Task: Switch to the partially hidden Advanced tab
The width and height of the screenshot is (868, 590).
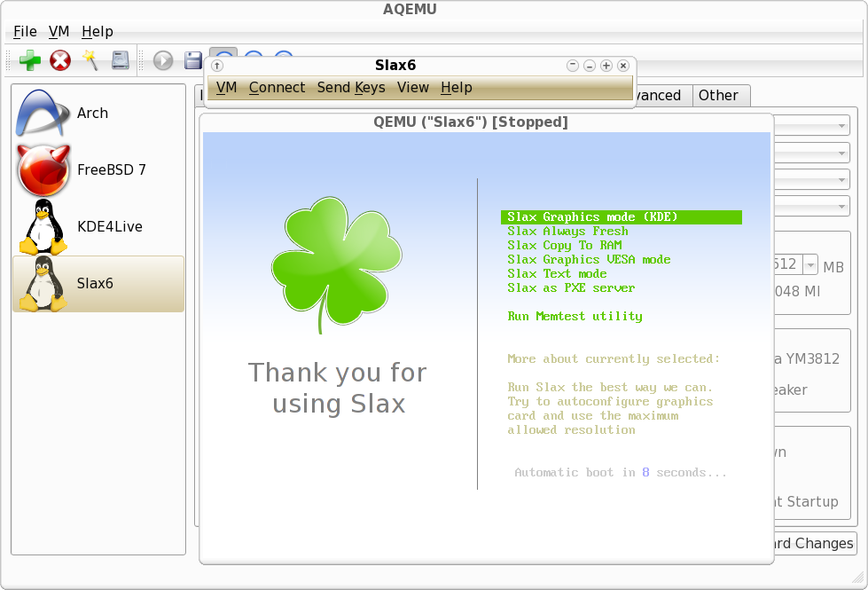Action: pyautogui.click(x=662, y=95)
